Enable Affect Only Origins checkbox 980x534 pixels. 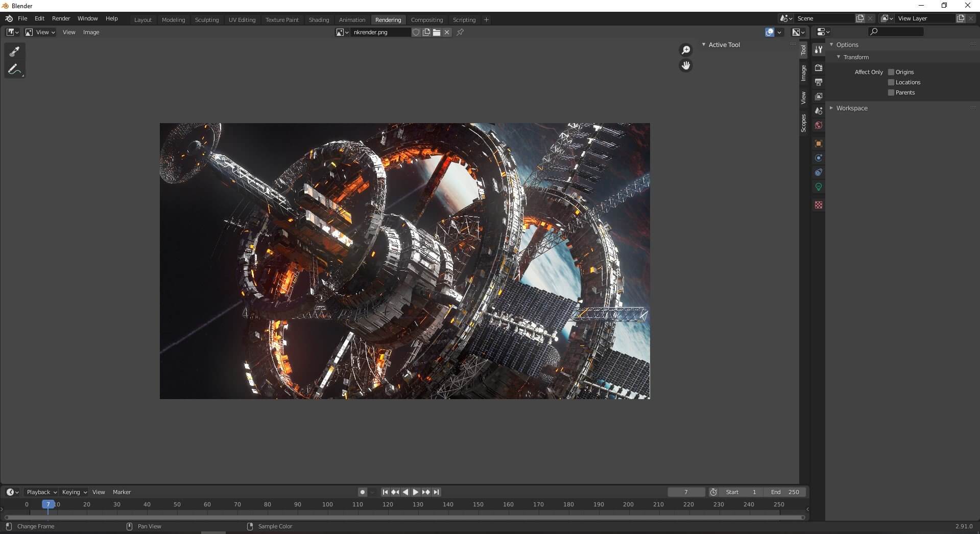[891, 72]
